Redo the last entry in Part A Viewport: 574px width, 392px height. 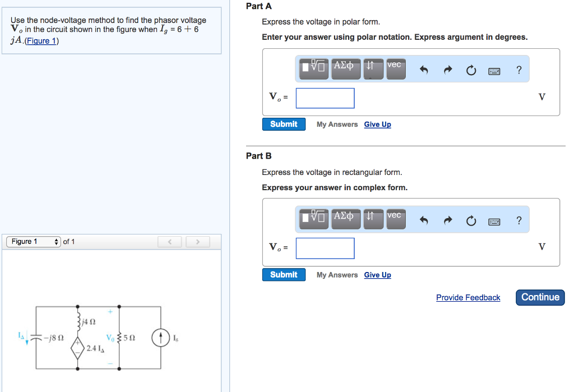(448, 69)
